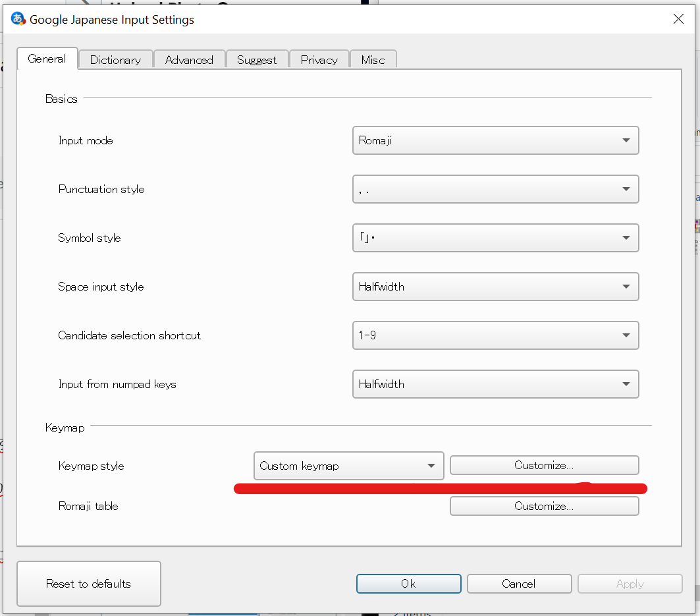Click the Basics section heading

coord(61,99)
